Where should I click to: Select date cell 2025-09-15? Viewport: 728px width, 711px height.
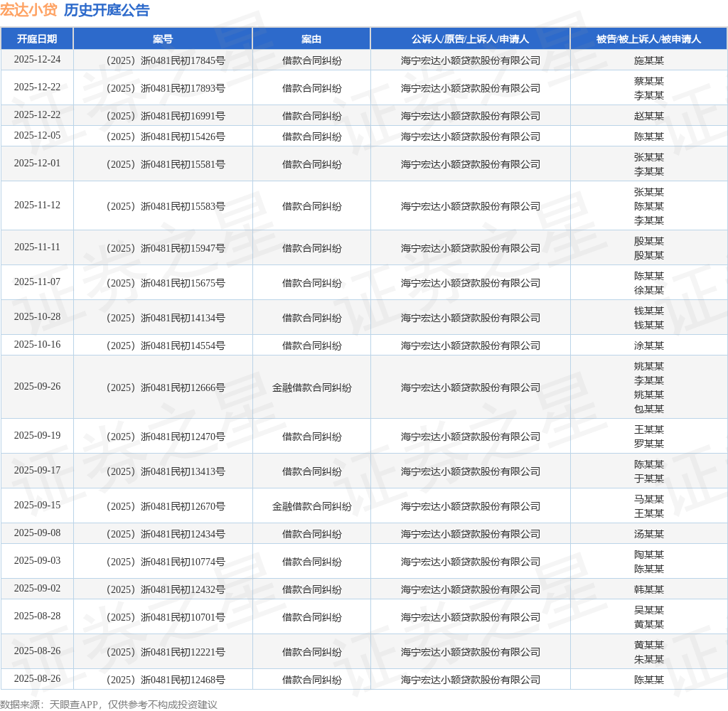(37, 506)
